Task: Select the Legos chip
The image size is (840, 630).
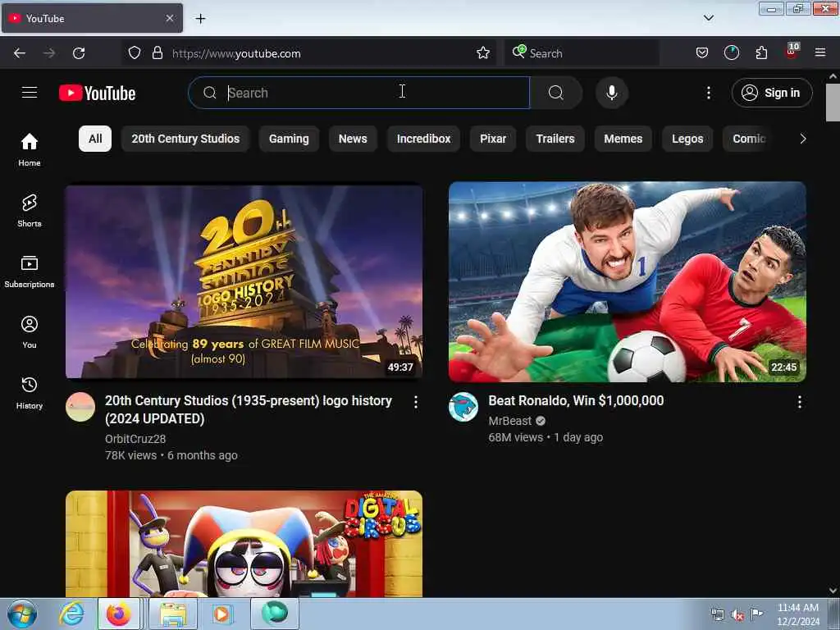Action: (687, 139)
